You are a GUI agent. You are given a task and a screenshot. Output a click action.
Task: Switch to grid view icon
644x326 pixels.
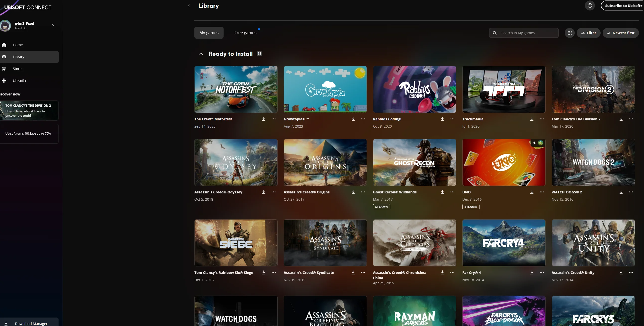[x=569, y=33]
